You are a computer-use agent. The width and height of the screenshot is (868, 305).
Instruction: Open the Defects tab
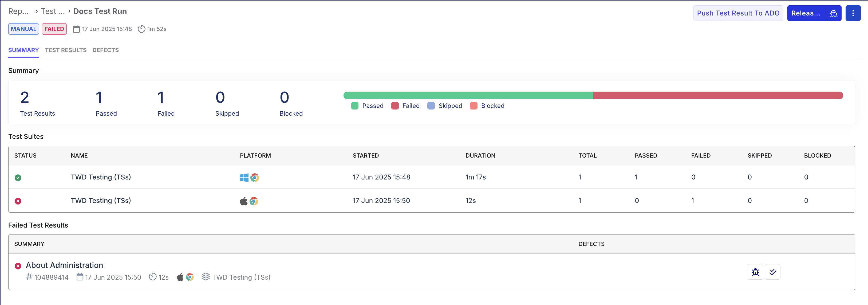105,50
